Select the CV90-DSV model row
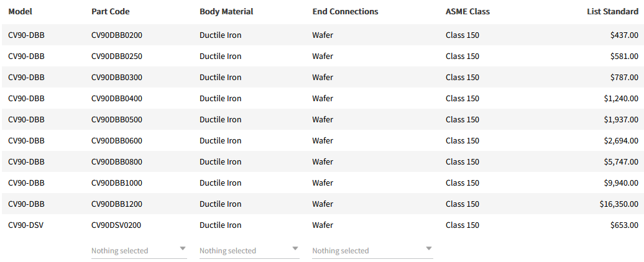This screenshot has height=262, width=644. tap(25, 225)
